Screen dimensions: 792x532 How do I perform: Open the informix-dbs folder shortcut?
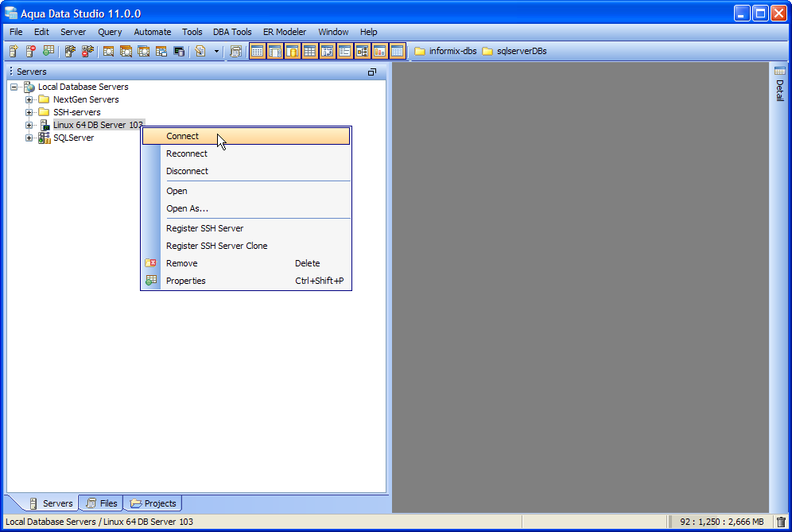445,51
